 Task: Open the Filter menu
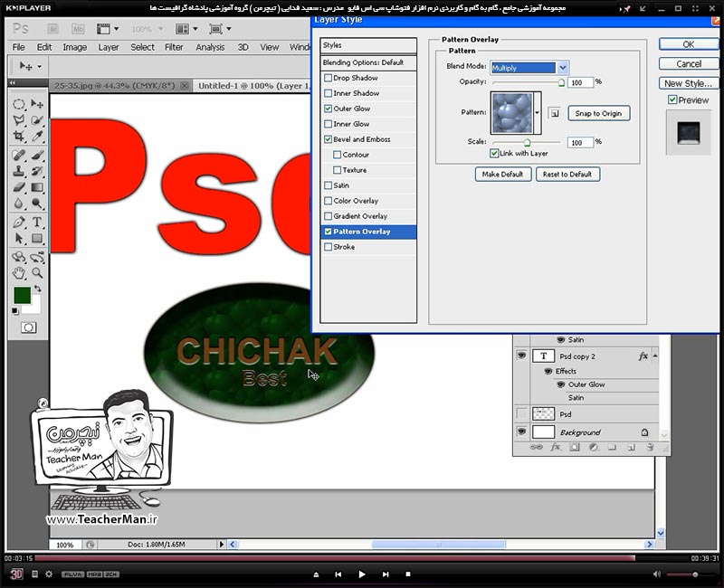tap(174, 47)
